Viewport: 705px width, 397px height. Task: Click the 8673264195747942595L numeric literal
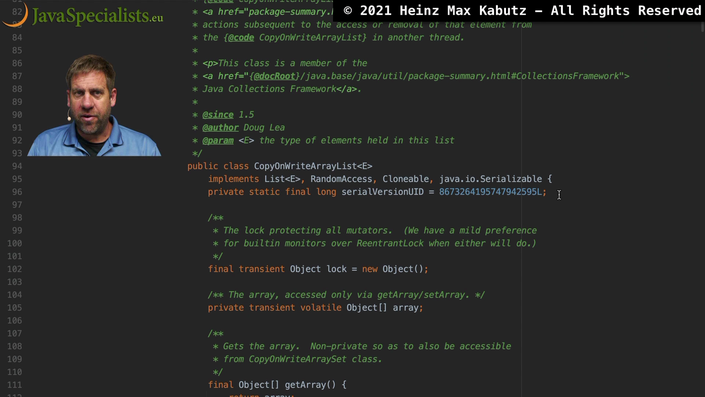pyautogui.click(x=491, y=192)
